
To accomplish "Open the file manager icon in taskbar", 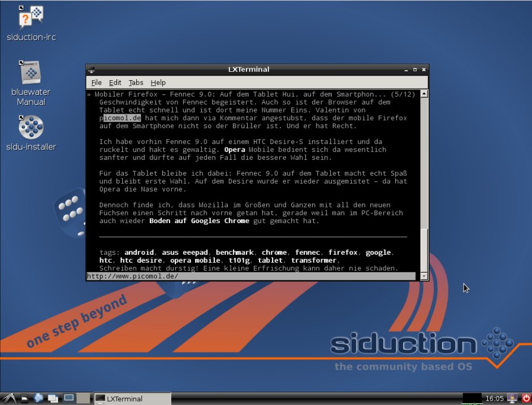I will coord(24,399).
